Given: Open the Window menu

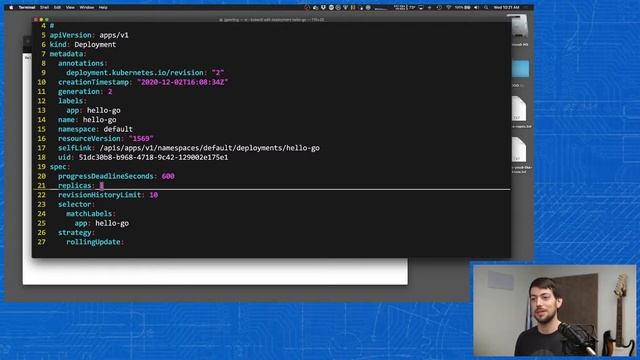Looking at the screenshot, I should pos(87,7).
